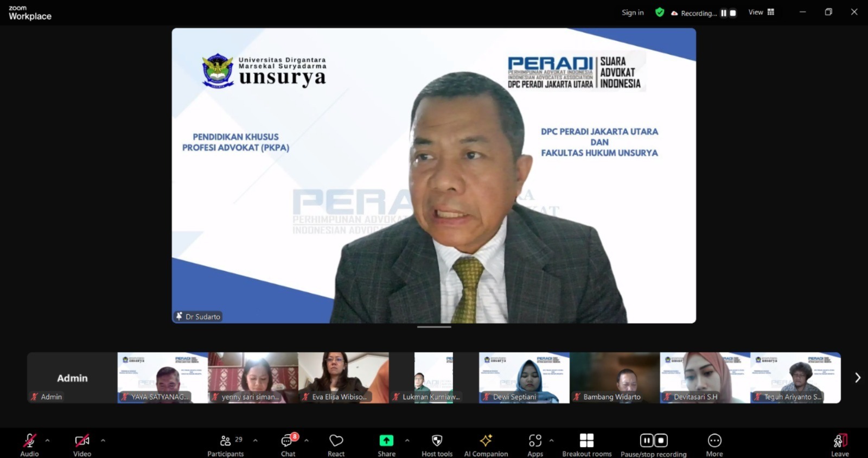The image size is (868, 458).
Task: Click the Dr Sudarto main video
Action: [434, 176]
